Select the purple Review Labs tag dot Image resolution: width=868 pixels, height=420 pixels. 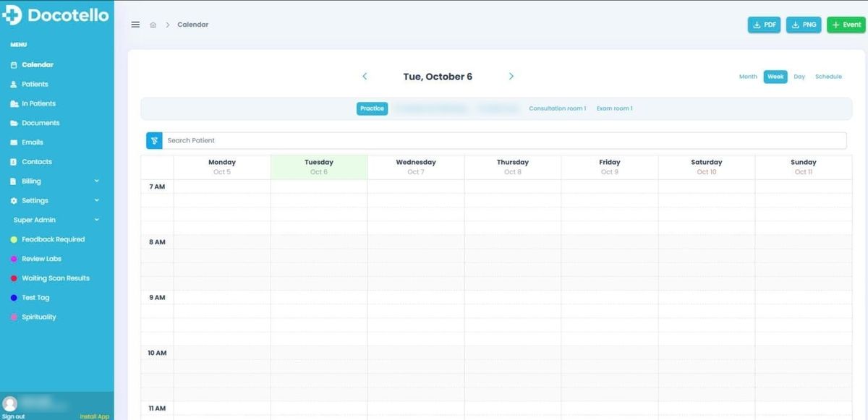point(14,260)
